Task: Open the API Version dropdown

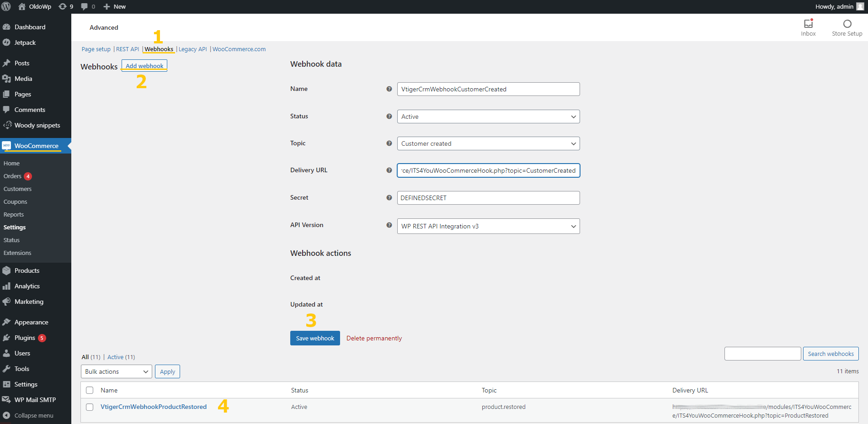Action: point(488,226)
